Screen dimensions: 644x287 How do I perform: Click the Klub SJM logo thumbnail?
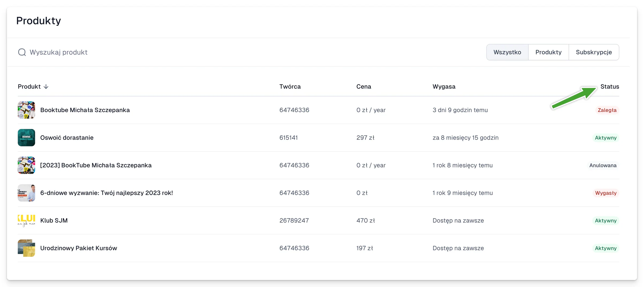click(26, 220)
